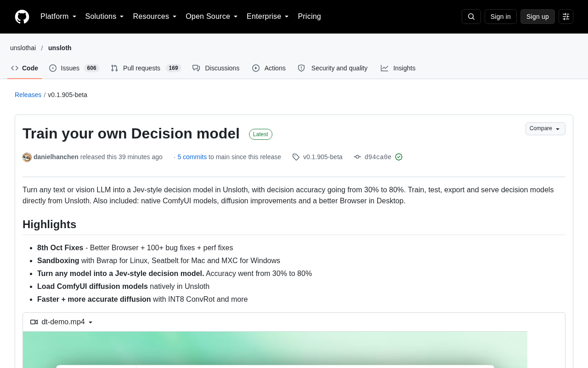Show the green verified commit checkmark

[399, 157]
